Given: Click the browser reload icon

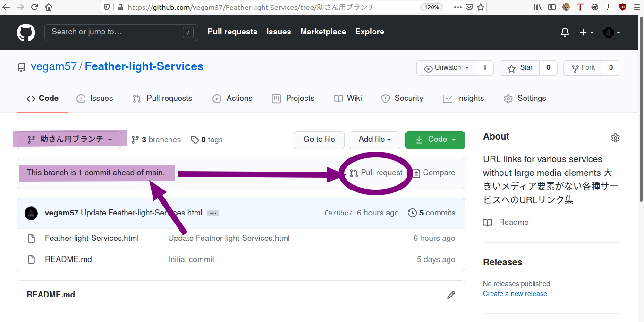Looking at the screenshot, I should [34, 7].
